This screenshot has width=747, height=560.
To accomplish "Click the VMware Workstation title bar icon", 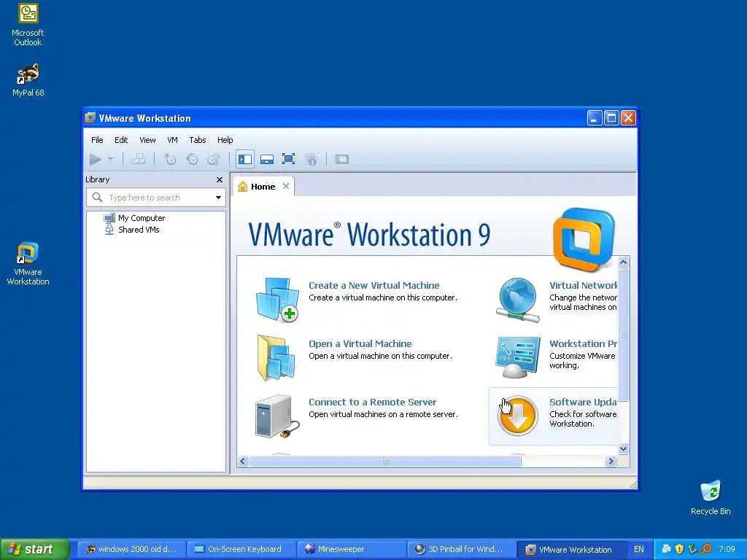I will 90,117.
